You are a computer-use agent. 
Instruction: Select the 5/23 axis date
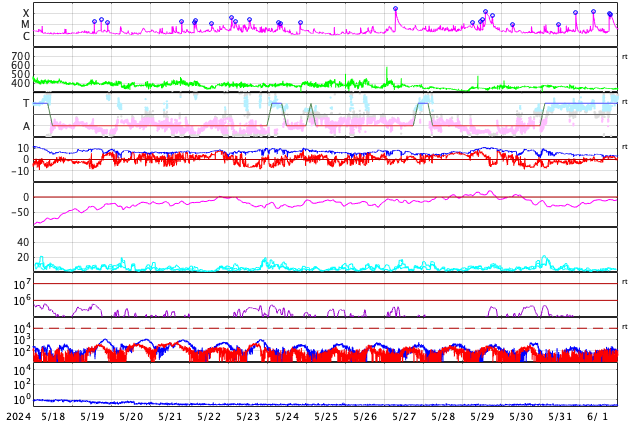(248, 417)
